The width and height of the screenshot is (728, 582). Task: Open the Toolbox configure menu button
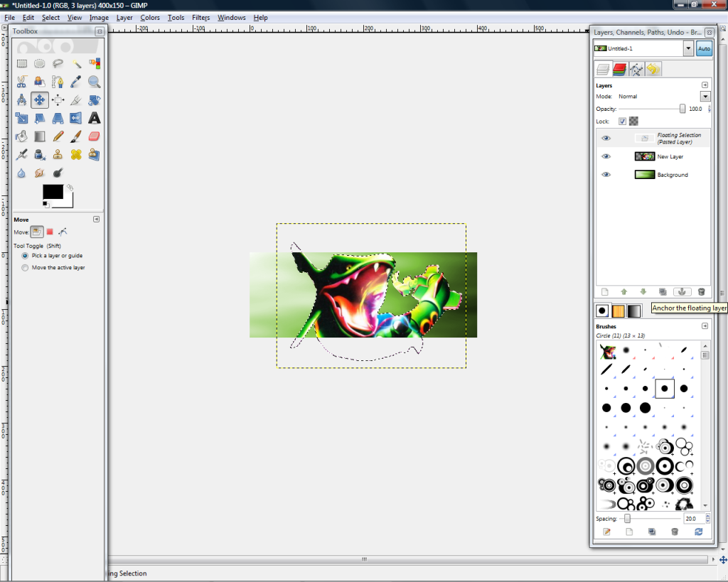tap(100, 31)
